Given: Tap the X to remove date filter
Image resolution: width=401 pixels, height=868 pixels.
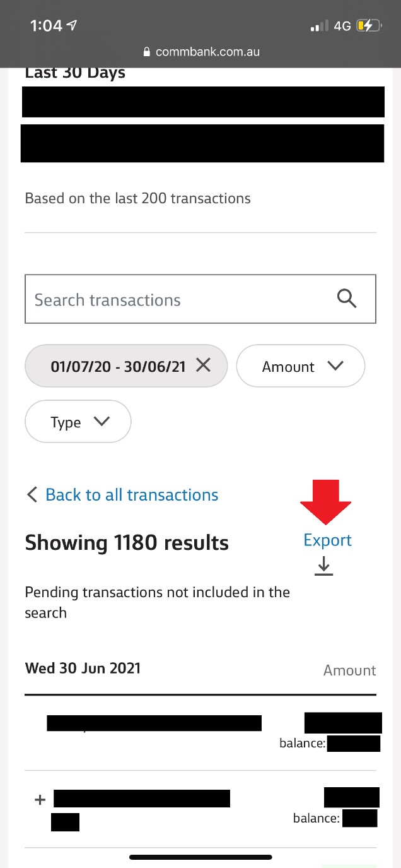Looking at the screenshot, I should (203, 365).
